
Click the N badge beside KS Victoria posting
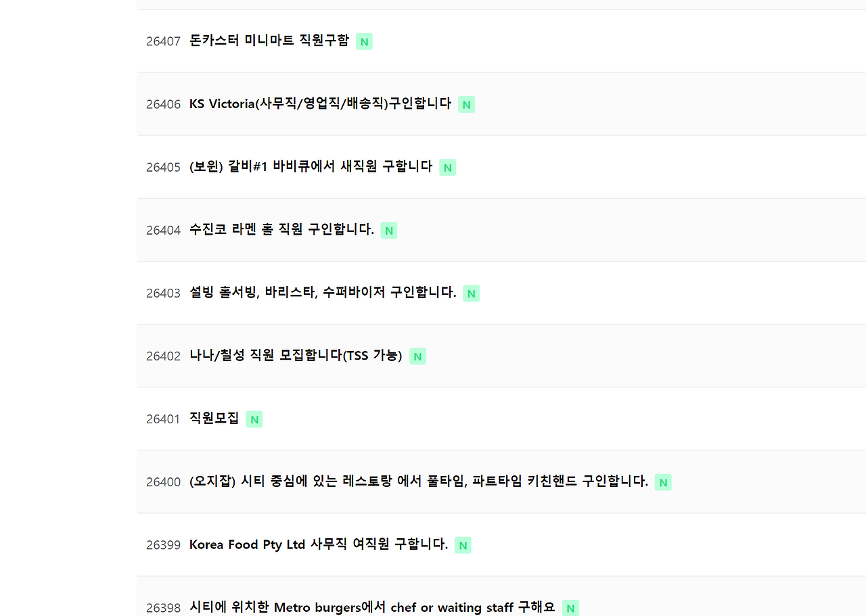(466, 104)
